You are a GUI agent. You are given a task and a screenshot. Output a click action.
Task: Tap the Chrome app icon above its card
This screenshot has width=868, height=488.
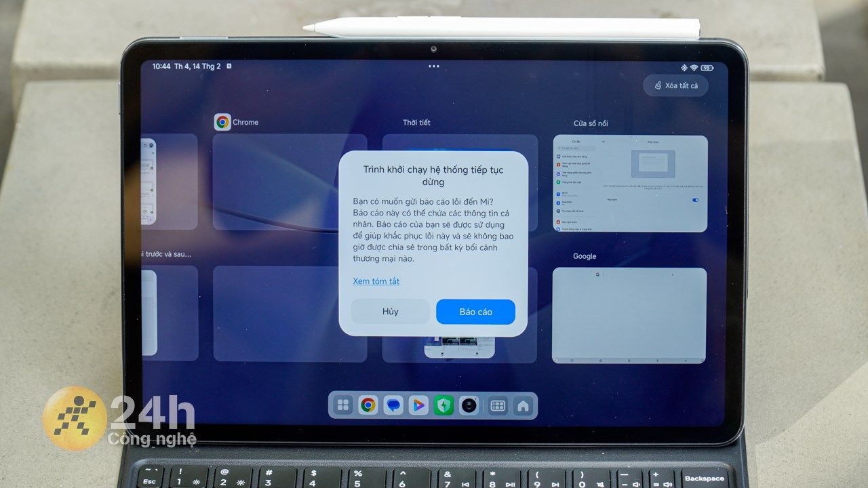(222, 122)
